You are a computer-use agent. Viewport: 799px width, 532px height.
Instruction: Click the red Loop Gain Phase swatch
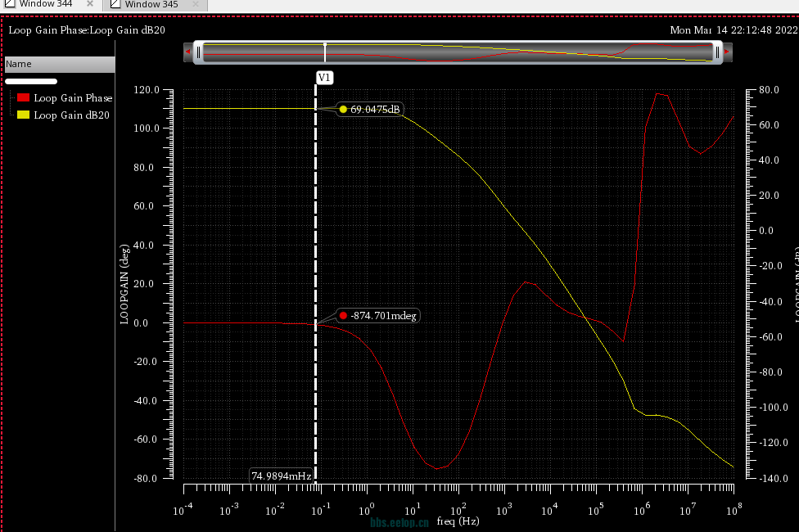(x=24, y=97)
